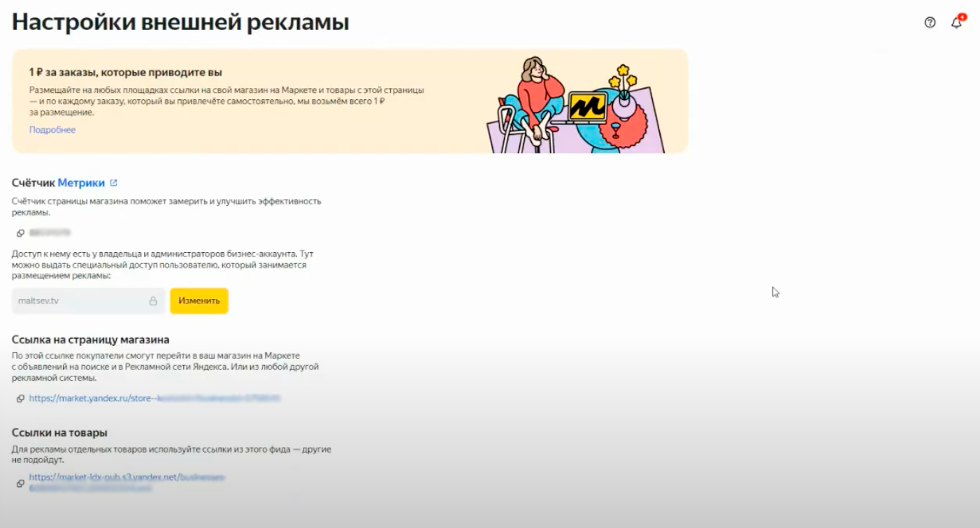
Task: Open the Метрики link
Action: pyautogui.click(x=81, y=183)
